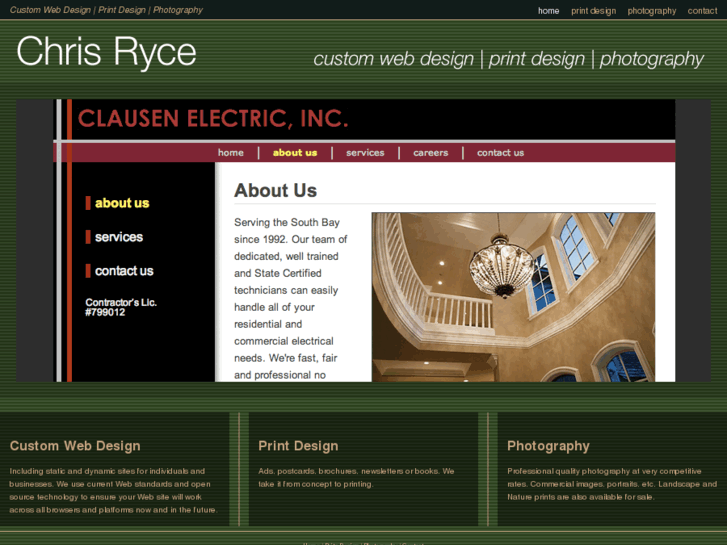The height and width of the screenshot is (545, 727).
Task: Click the 'Custom Web Design | Print Design | Photography' top-left text
Action: tap(106, 10)
